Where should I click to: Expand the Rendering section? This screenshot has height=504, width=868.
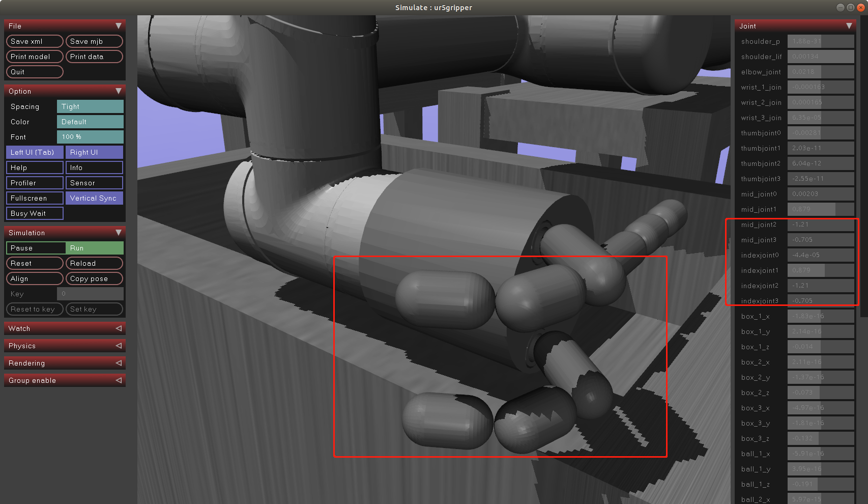tap(65, 363)
